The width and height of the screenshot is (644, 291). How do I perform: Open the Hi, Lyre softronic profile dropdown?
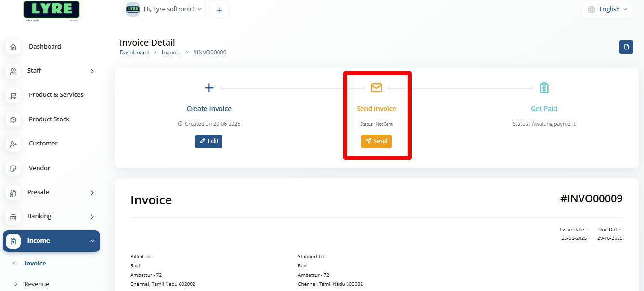(164, 9)
